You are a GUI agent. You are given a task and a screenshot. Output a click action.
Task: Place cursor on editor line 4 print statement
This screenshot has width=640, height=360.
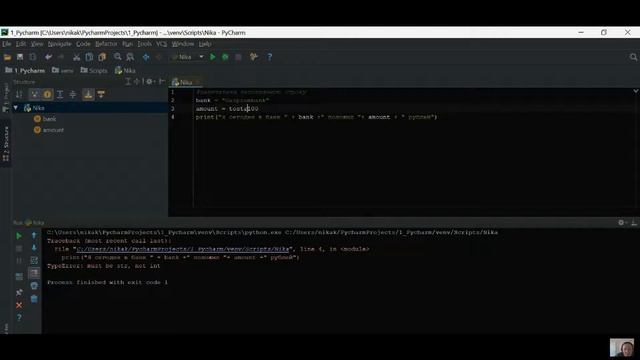click(x=316, y=117)
